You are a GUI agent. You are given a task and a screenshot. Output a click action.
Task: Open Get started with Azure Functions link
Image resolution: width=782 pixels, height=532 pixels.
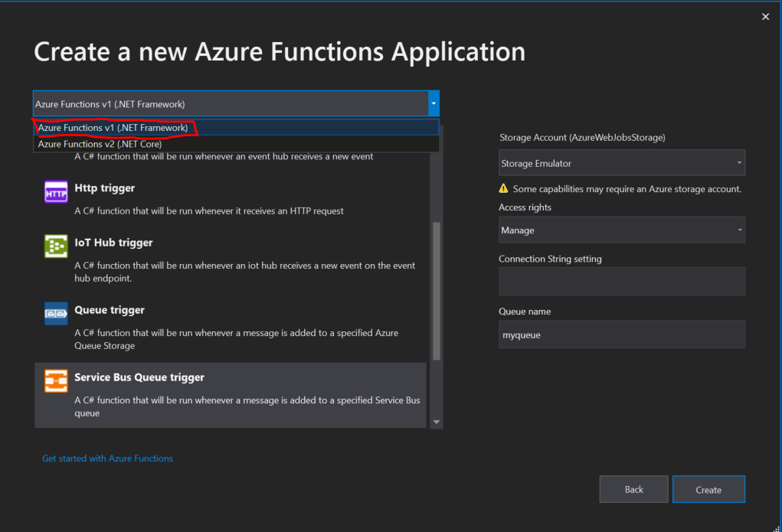pos(107,459)
